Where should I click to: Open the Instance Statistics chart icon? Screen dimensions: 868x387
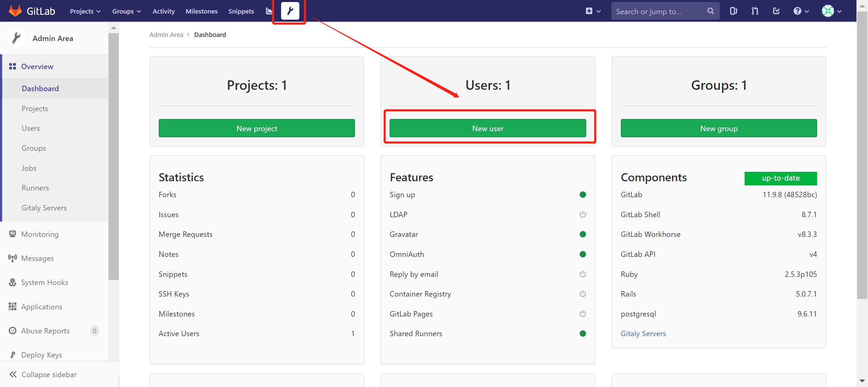click(269, 11)
